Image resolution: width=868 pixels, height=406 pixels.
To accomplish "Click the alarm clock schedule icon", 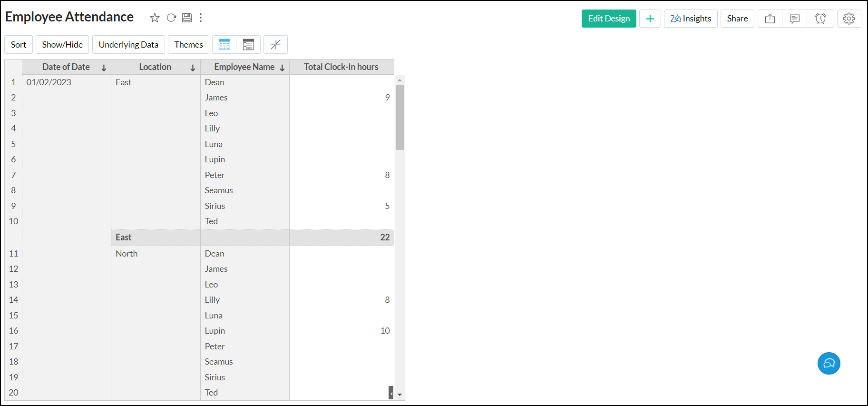I will coord(820,19).
